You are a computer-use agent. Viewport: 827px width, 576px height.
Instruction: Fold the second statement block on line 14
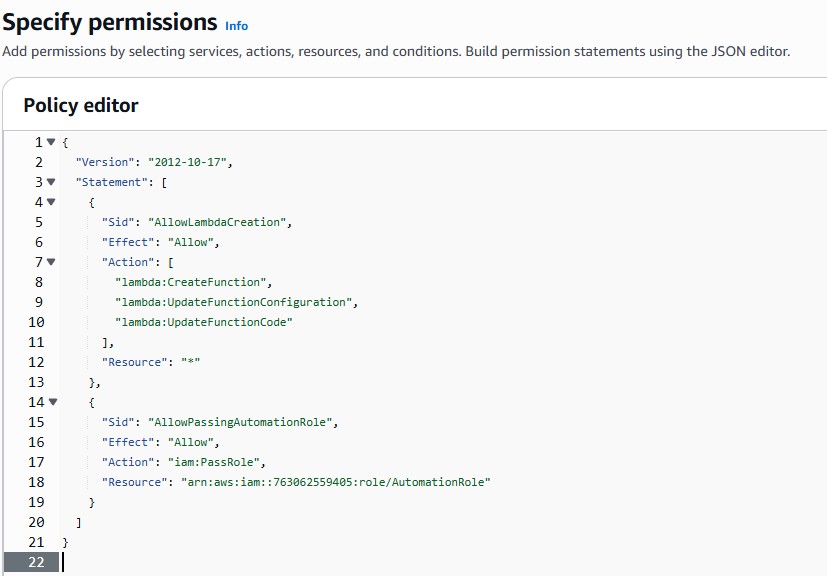[51, 402]
